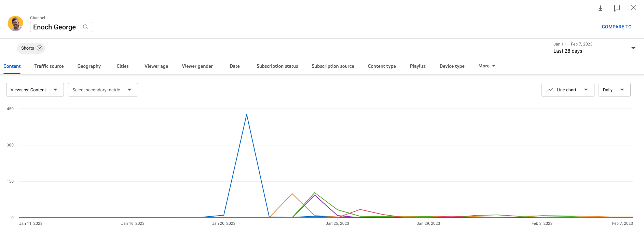Click the Feb 3, 2023 axis label

coord(542,223)
